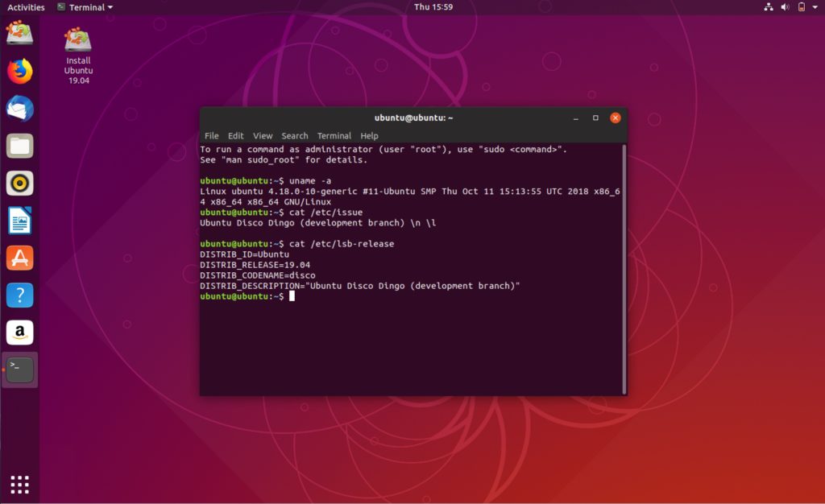This screenshot has width=825, height=504.
Task: Open LibreOffice Writer from the dock
Action: [19, 221]
